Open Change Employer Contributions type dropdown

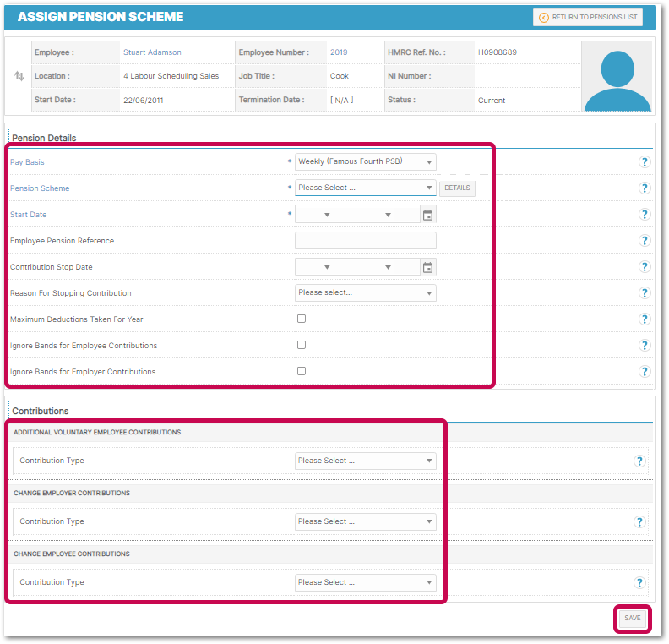click(365, 521)
